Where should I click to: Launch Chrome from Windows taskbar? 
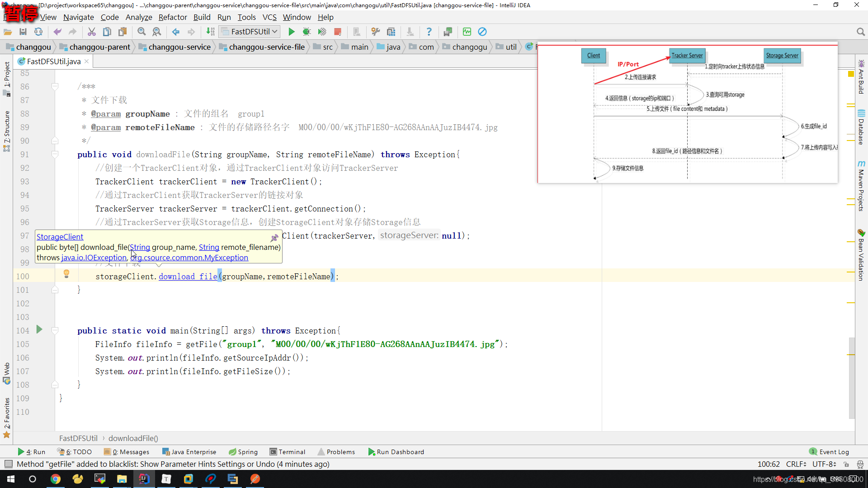point(56,479)
